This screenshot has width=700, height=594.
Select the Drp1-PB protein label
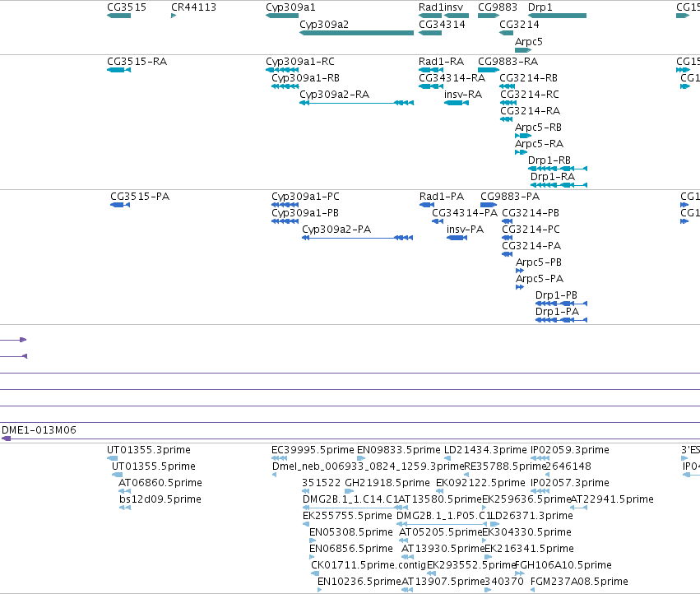[556, 295]
